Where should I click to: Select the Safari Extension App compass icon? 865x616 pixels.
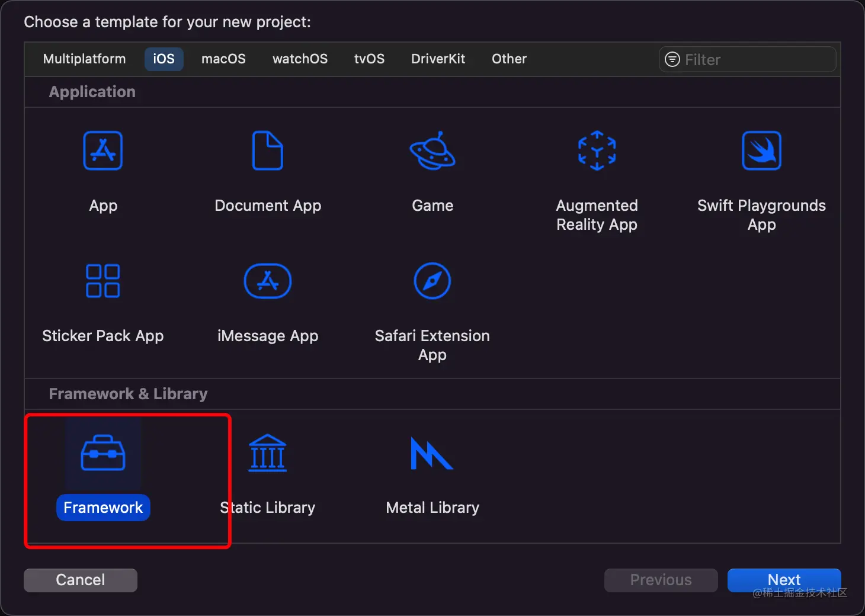click(x=432, y=281)
